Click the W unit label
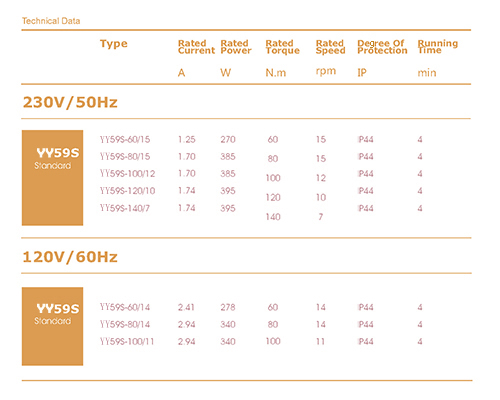500x400 pixels. [x=226, y=73]
